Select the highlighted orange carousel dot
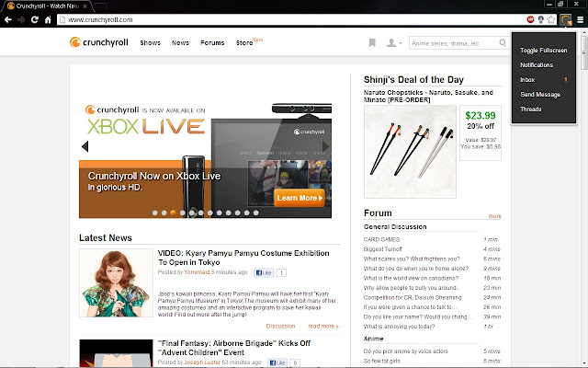Image resolution: width=588 pixels, height=368 pixels. coord(174,213)
